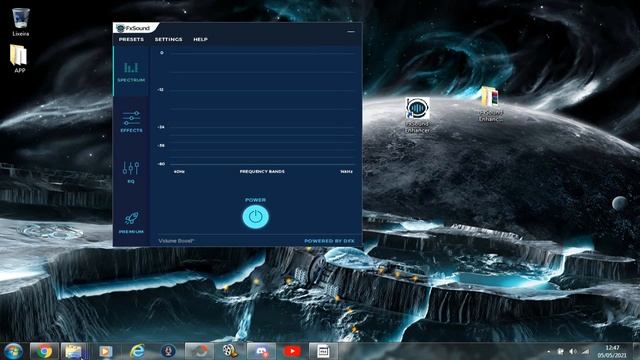Open the Help menu
This screenshot has width=640, height=360.
(200, 40)
